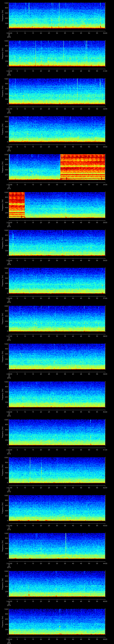Open the 3:32:00 spectrogram panel

point(57,129)
